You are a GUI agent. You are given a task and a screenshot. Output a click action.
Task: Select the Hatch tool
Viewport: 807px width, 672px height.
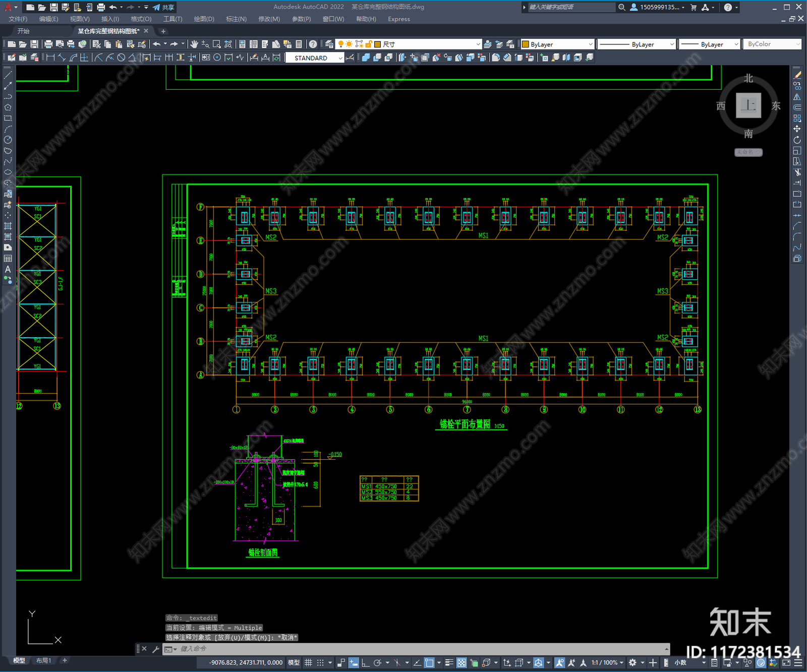pos(8,226)
